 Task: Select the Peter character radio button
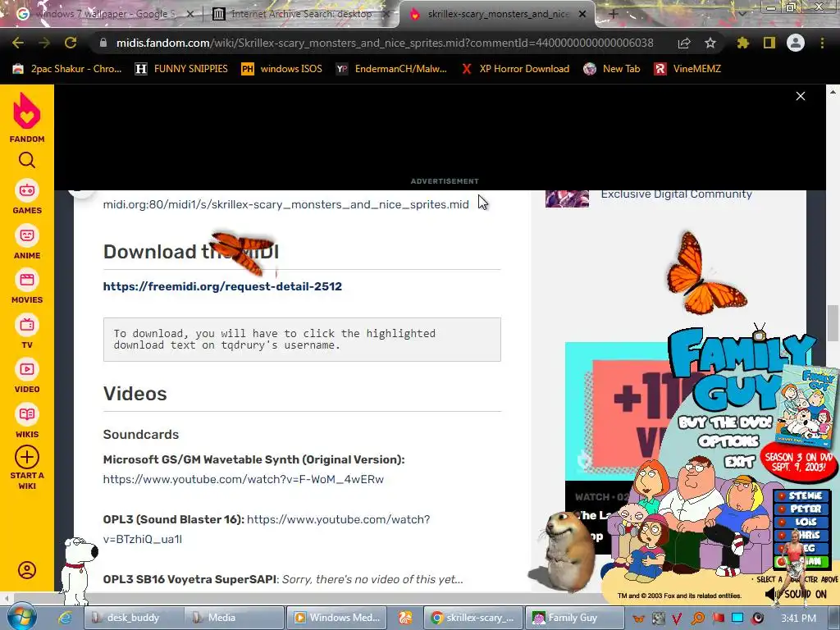coord(782,509)
